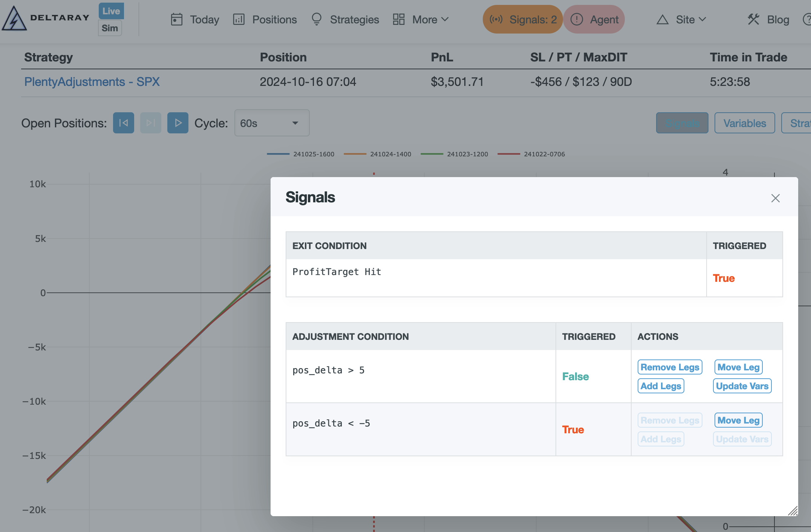Image resolution: width=811 pixels, height=532 pixels.
Task: Click the chart icon beside Positions
Action: click(239, 19)
